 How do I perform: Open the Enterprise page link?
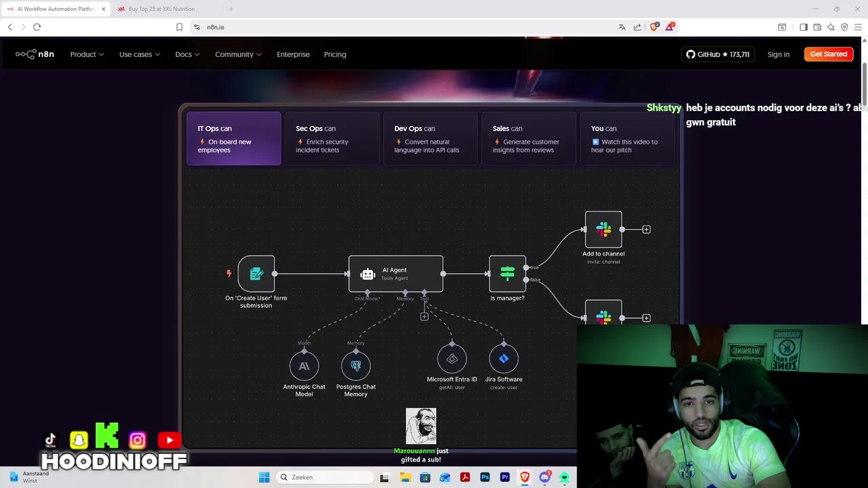click(293, 54)
